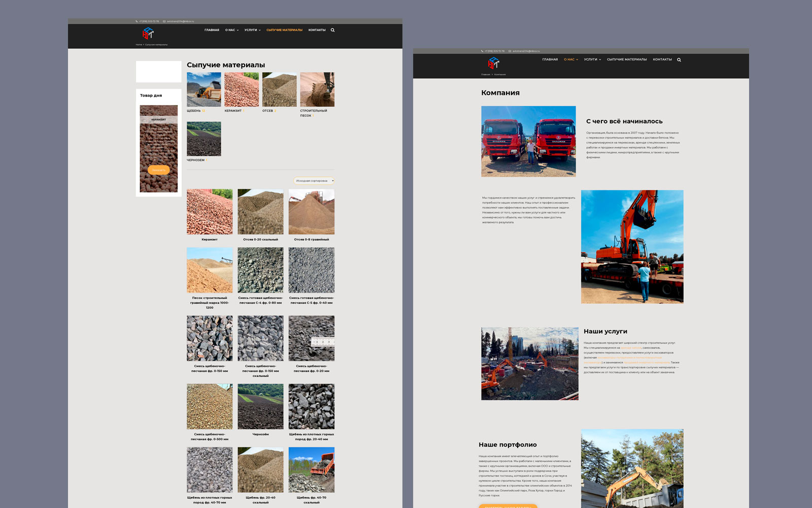Select СЫПУЧИЕ МАТЕРИАЛЫ menu on materials page
The height and width of the screenshot is (508, 812).
pos(284,30)
